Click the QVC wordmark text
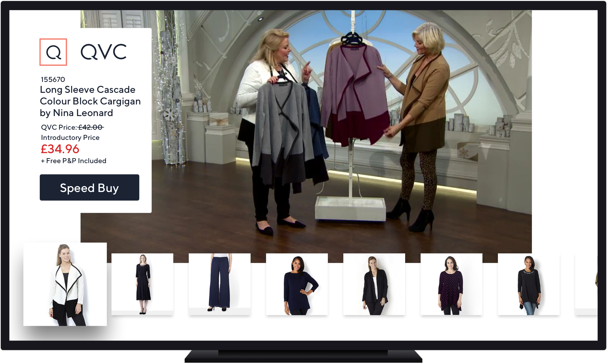This screenshot has width=607, height=364. pyautogui.click(x=104, y=52)
